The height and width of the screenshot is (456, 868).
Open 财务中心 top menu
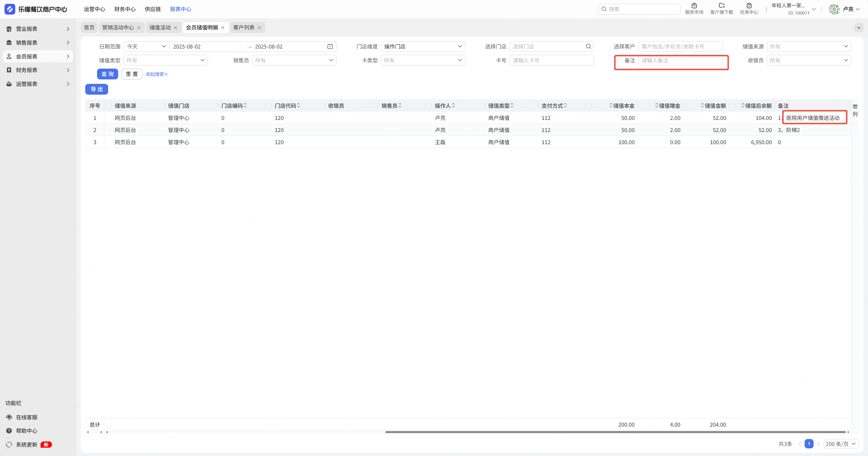pos(125,9)
